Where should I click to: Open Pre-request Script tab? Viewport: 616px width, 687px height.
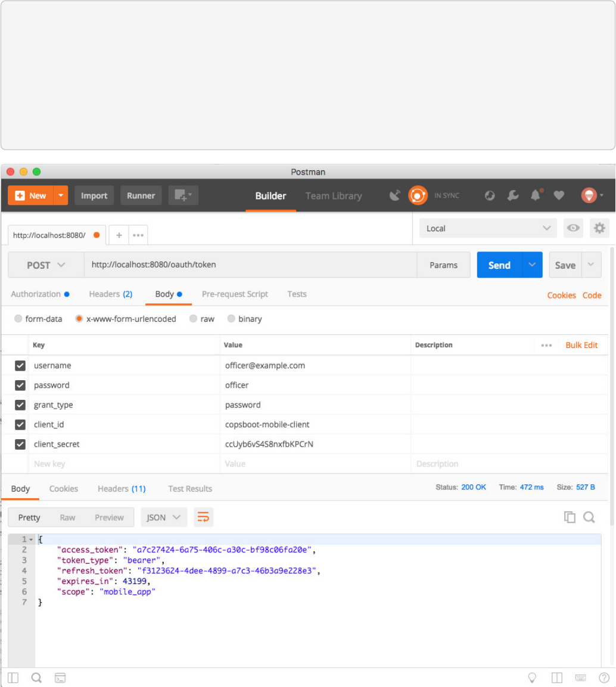pyautogui.click(x=235, y=294)
